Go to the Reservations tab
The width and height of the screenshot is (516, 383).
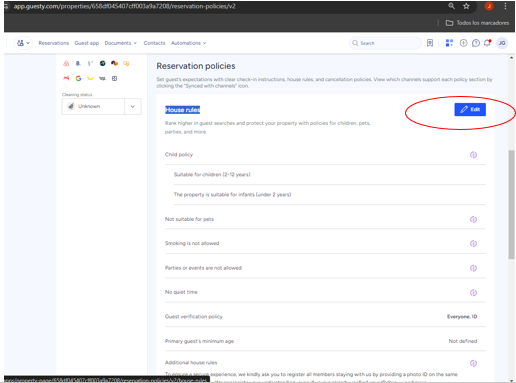coord(54,43)
